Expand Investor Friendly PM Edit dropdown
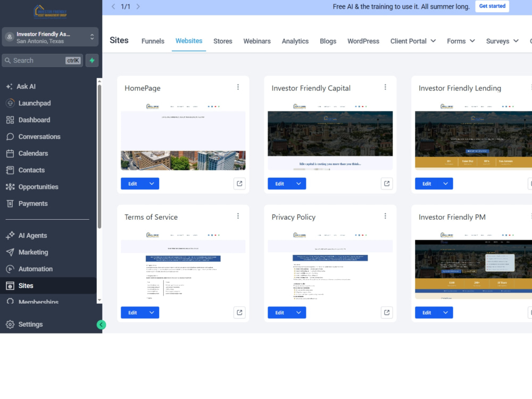This screenshot has height=399, width=532. tap(446, 312)
